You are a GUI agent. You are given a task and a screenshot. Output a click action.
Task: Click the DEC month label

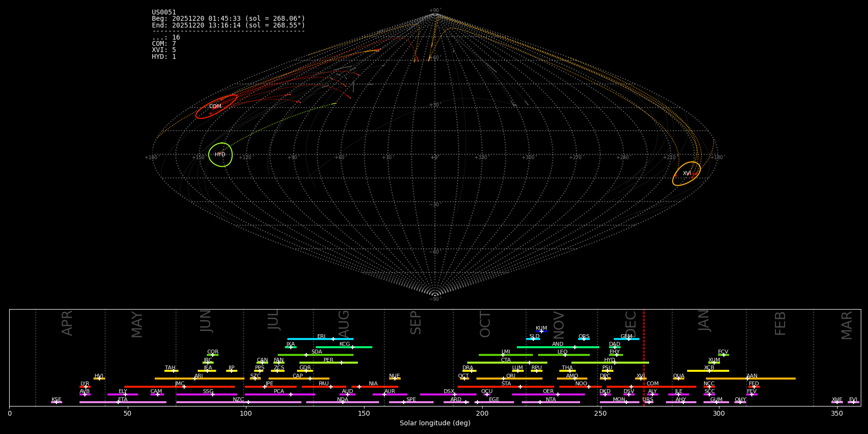click(631, 324)
